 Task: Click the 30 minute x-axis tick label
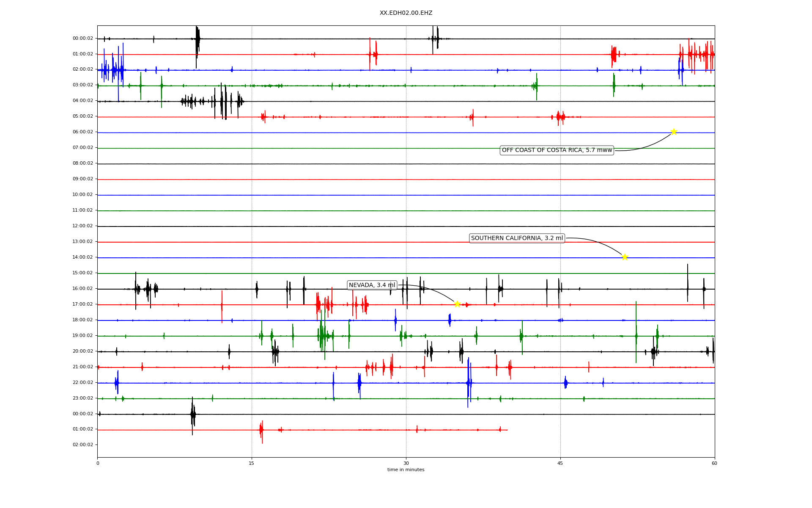click(406, 464)
